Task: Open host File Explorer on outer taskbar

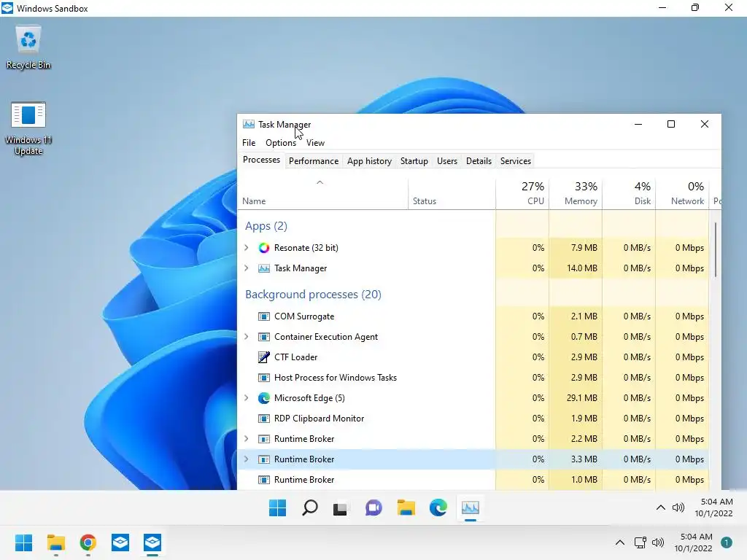Action: (55, 542)
